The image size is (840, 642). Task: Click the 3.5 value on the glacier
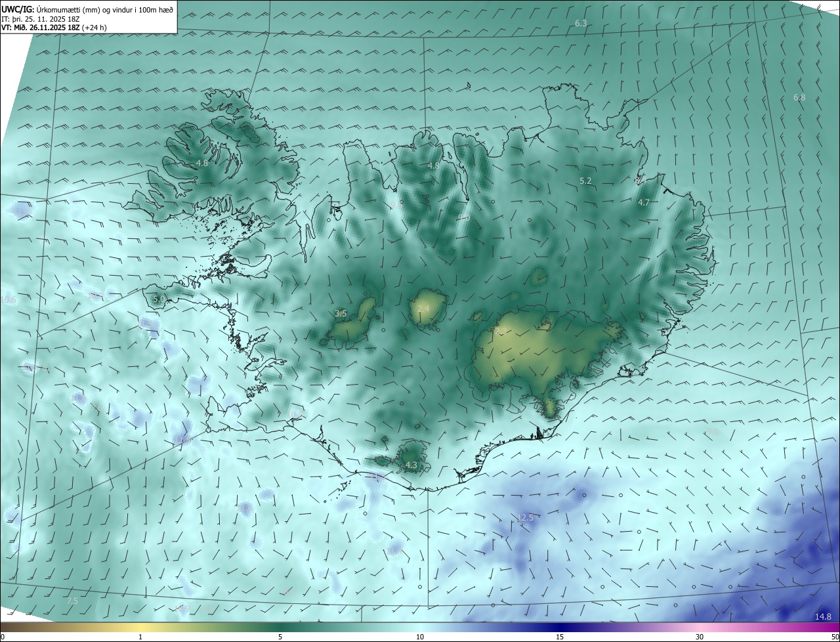[341, 314]
